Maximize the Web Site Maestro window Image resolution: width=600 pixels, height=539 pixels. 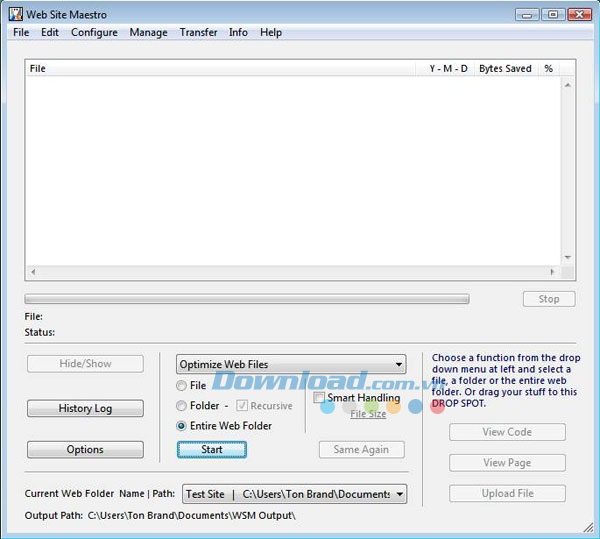coord(553,15)
